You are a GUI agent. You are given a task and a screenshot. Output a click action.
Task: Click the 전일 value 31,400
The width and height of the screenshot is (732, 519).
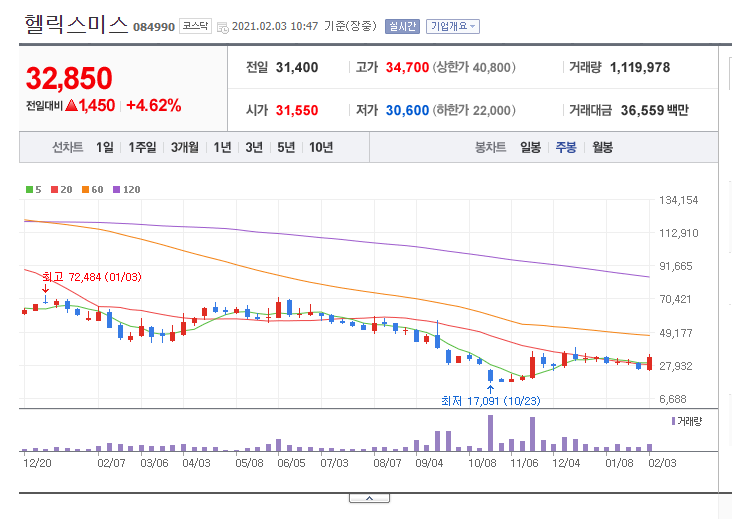297,67
